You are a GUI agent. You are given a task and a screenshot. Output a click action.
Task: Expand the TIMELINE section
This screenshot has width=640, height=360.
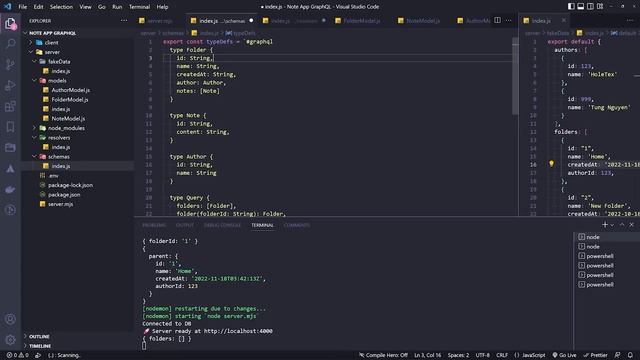(40, 346)
